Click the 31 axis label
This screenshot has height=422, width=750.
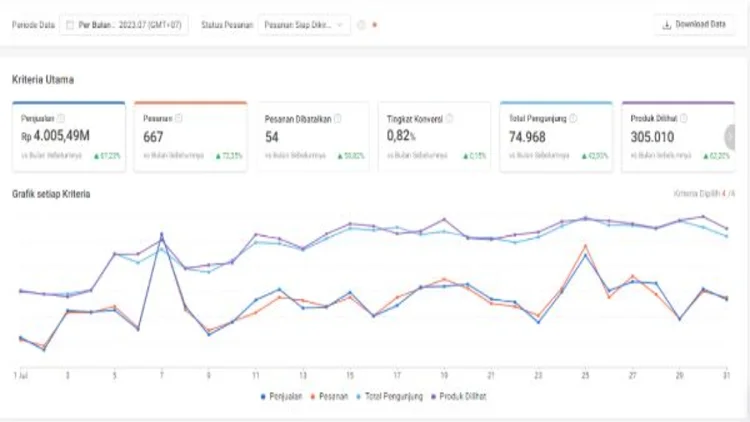727,376
